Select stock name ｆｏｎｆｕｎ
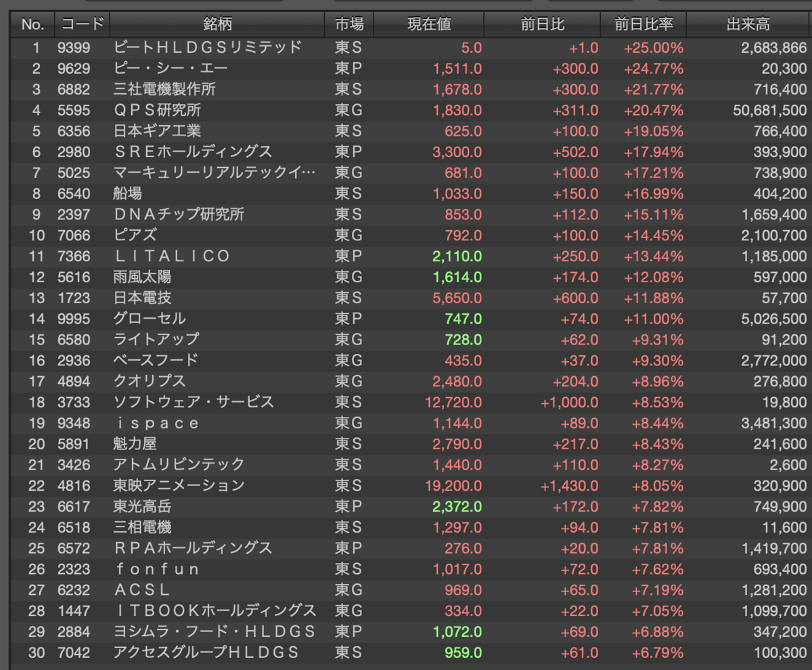This screenshot has width=812, height=670. (157, 569)
